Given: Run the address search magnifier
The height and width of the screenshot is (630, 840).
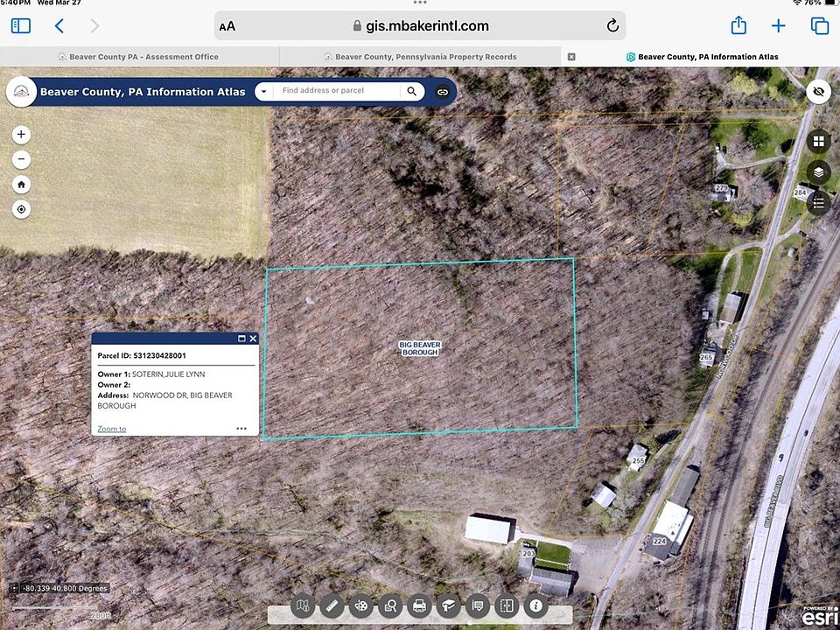Looking at the screenshot, I should (x=411, y=92).
